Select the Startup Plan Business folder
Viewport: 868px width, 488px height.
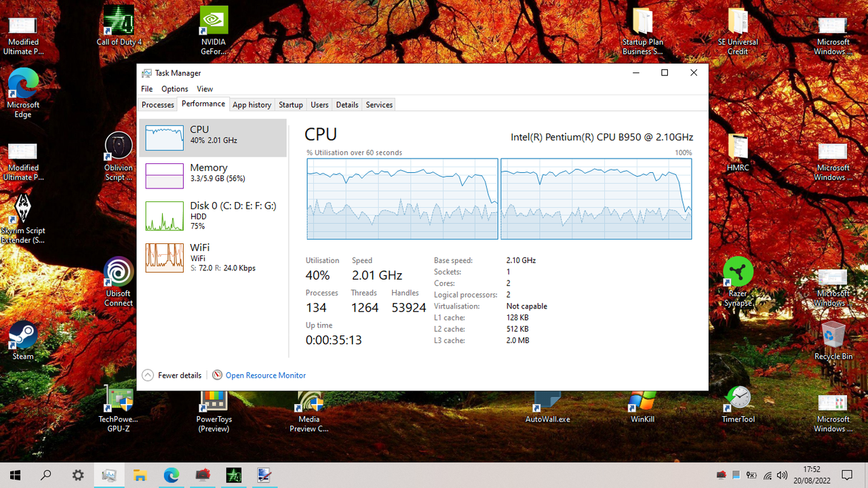(643, 31)
